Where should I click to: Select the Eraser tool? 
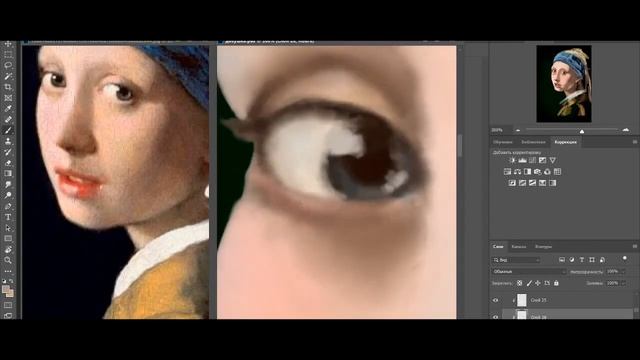click(8, 163)
